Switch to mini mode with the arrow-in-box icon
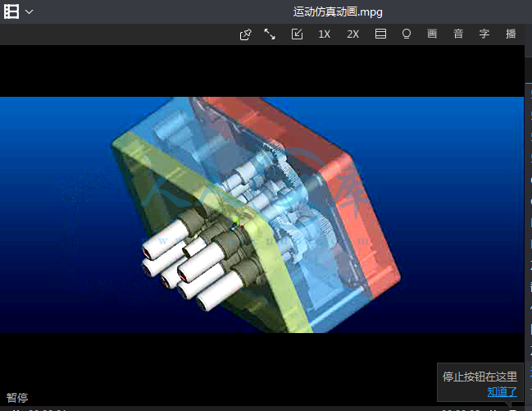The height and width of the screenshot is (411, 532). [297, 34]
